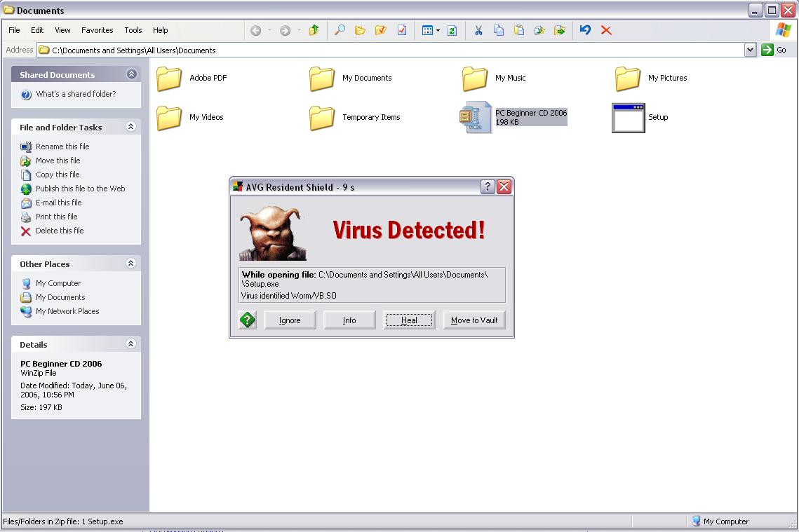Click Heal in AVG dialog
799x532 pixels.
pos(409,320)
